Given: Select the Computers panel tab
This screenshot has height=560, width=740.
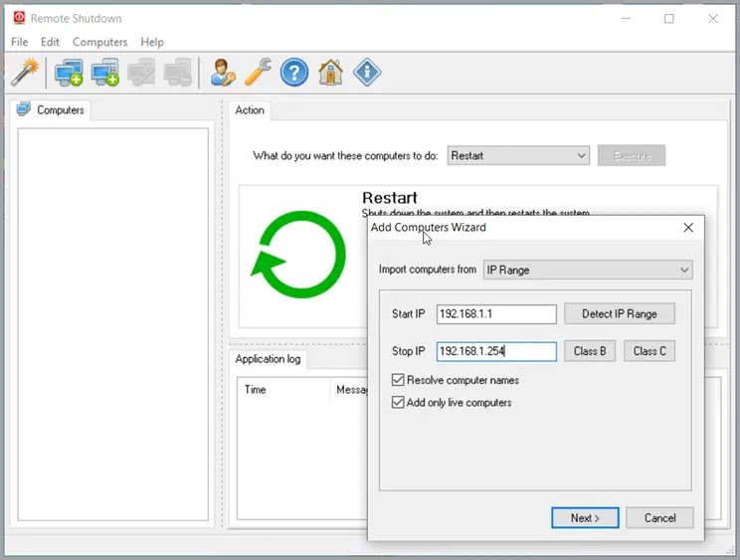Looking at the screenshot, I should point(51,110).
